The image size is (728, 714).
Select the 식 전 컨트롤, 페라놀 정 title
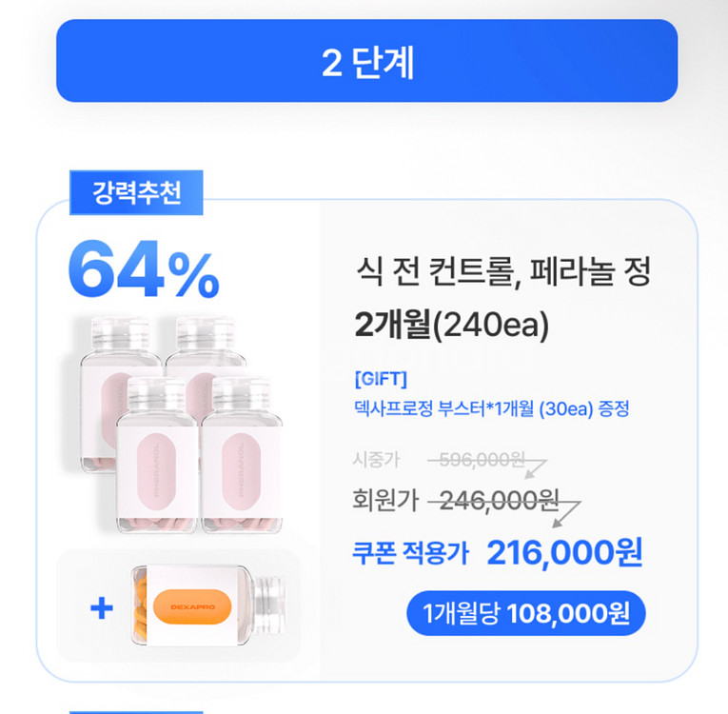[x=503, y=270]
